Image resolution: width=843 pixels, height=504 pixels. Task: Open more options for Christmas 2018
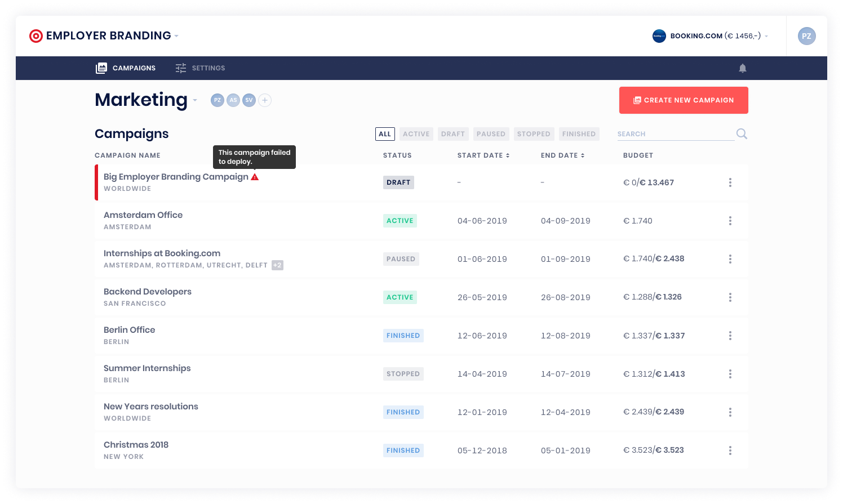[x=730, y=451]
